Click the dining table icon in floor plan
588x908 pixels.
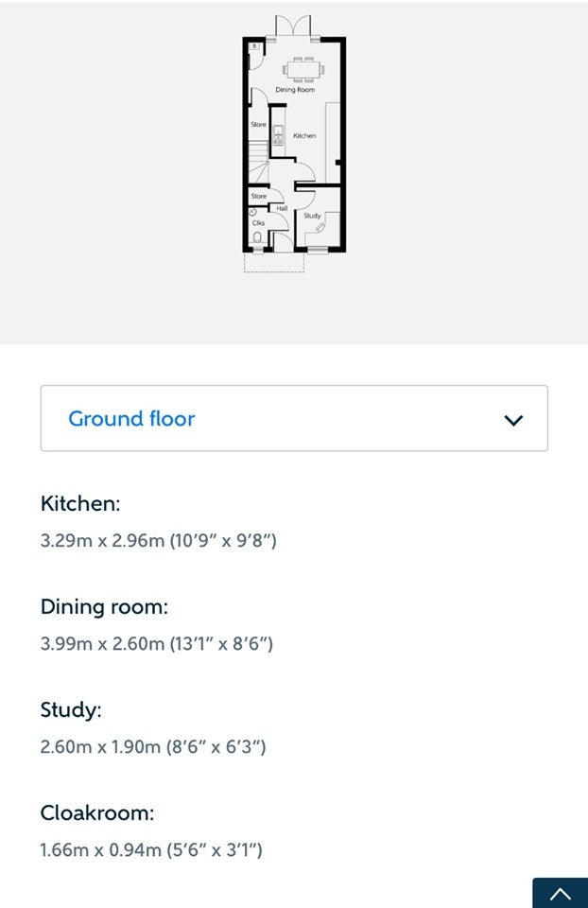click(303, 70)
